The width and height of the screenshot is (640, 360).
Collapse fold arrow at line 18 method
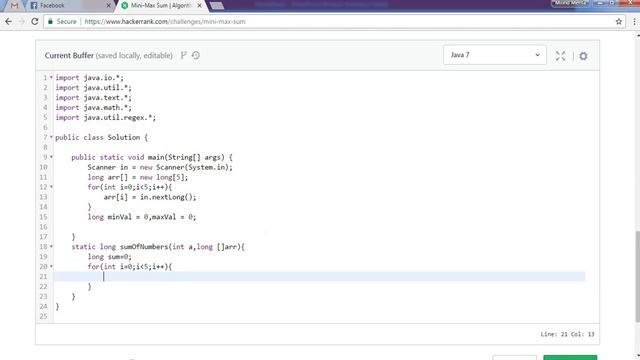51,246
